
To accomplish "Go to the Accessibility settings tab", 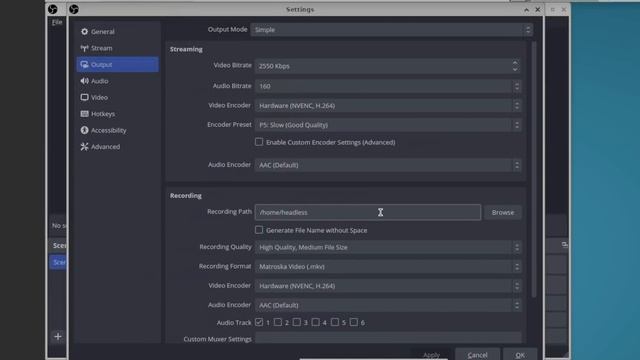I will 118,130.
